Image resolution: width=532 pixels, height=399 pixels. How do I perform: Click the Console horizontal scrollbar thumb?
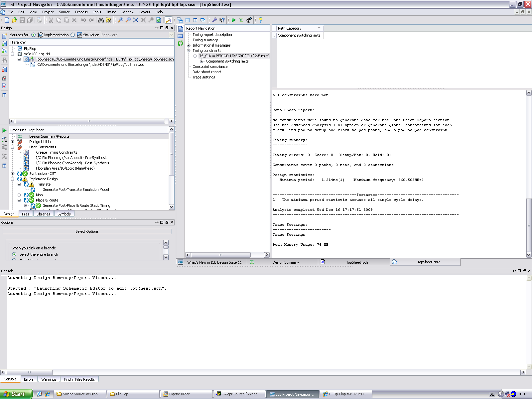(29, 372)
